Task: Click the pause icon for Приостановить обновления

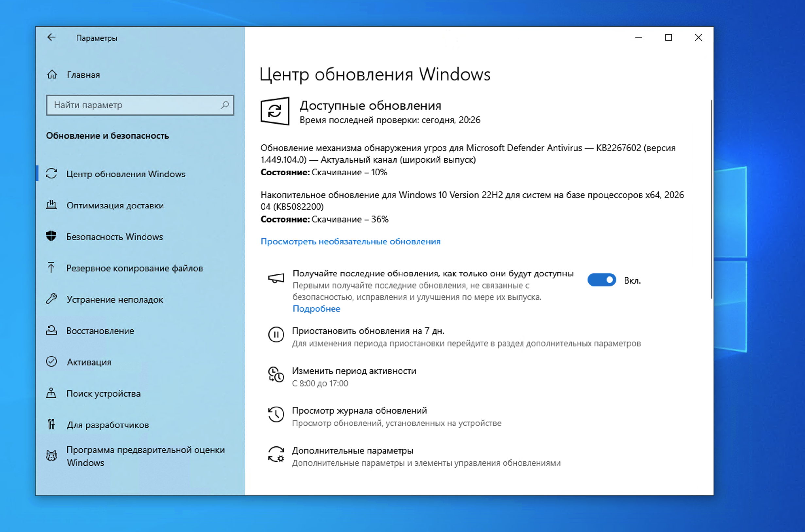Action: tap(276, 335)
